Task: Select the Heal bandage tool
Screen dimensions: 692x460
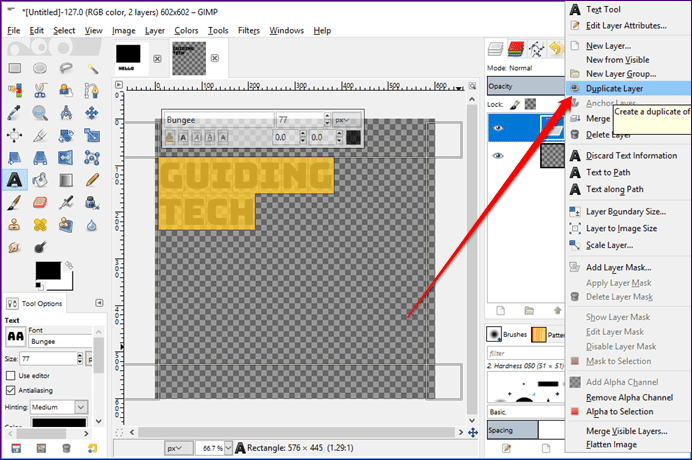Action: point(40,225)
